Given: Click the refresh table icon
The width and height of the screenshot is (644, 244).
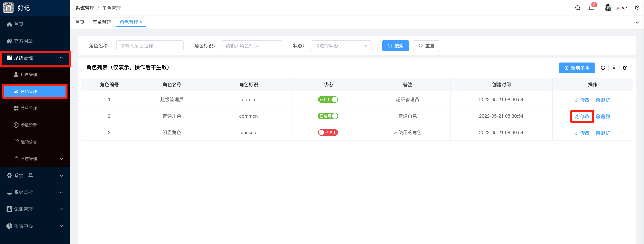Looking at the screenshot, I should pyautogui.click(x=603, y=68).
